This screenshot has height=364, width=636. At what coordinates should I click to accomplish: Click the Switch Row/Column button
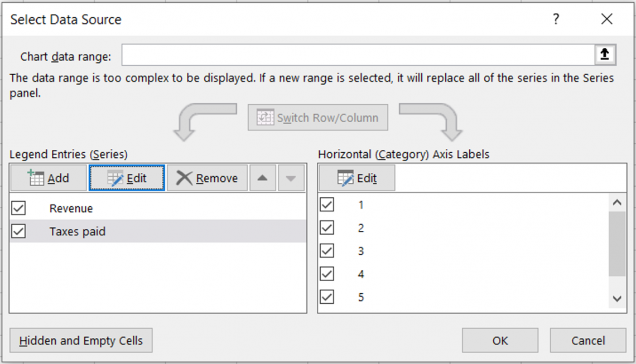318,118
